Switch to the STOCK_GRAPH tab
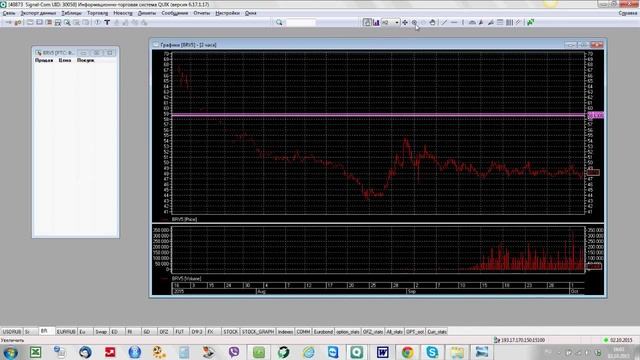Viewport: 640px width, 360px height. 258,332
